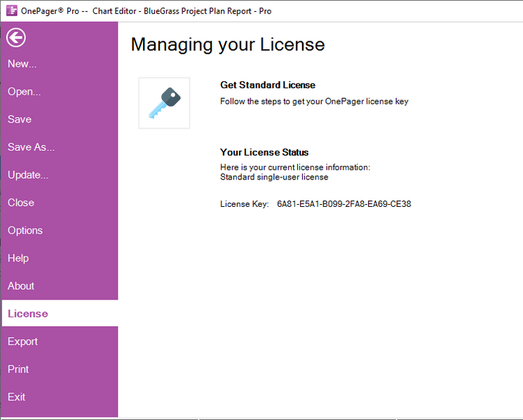Screen dimensions: 523x420
Task: Click the back arrow icon
Action: pyautogui.click(x=16, y=37)
